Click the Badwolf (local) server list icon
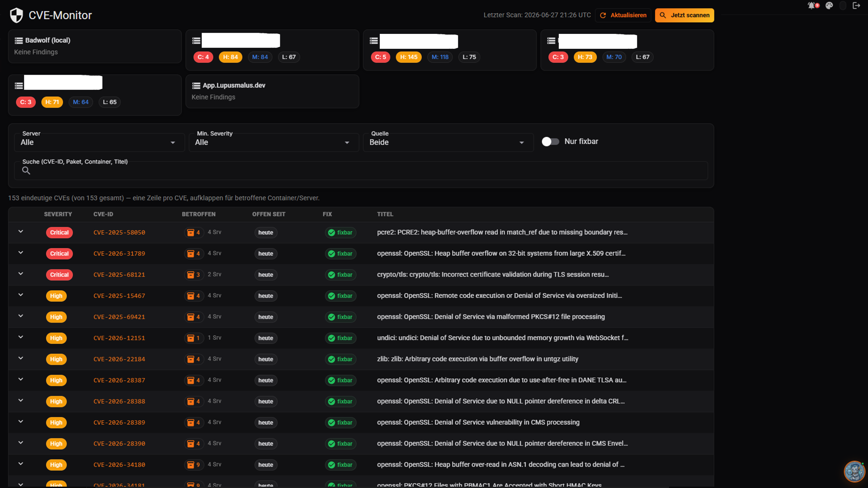868x488 pixels. [x=19, y=41]
